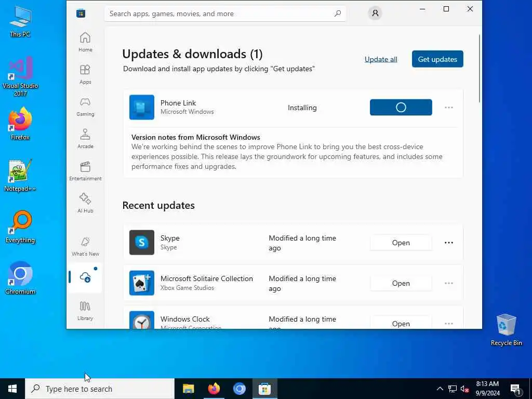The image size is (532, 399).
Task: Click the Skype app icon
Action: pos(142,243)
